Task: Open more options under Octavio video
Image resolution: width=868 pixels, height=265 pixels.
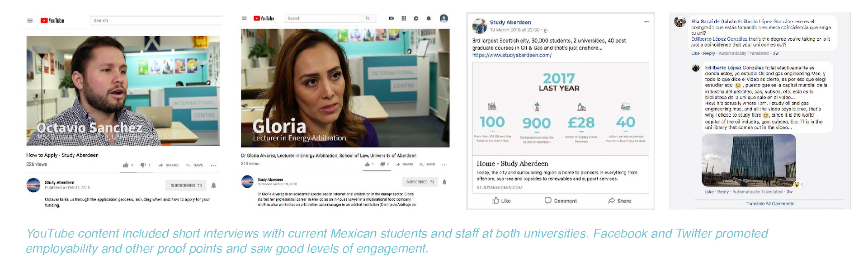Action: pos(214,166)
